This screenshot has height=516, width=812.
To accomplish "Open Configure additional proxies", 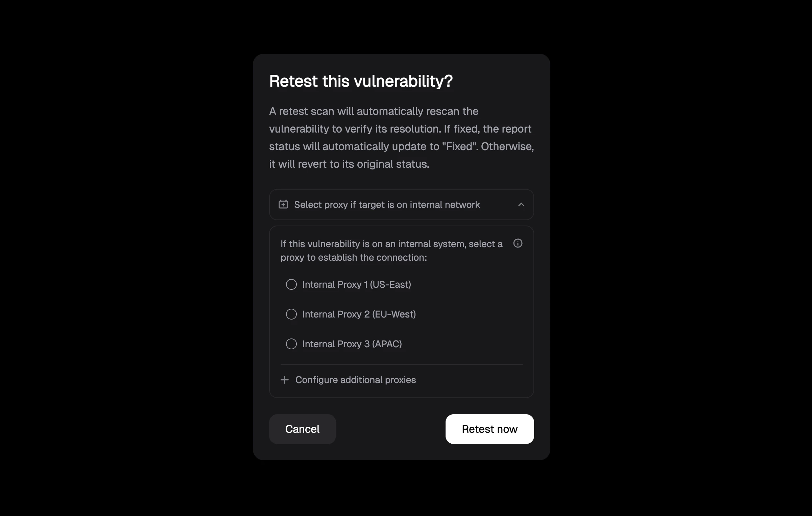I will 355,380.
